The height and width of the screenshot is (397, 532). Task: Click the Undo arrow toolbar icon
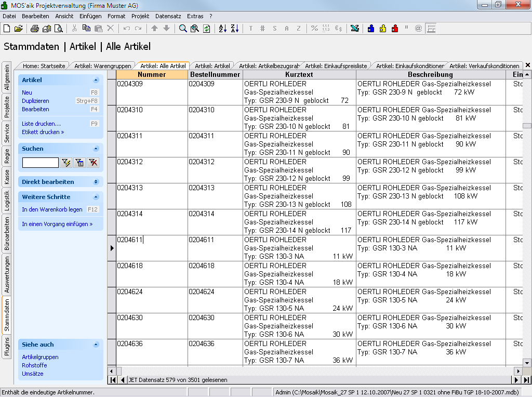pos(127,29)
